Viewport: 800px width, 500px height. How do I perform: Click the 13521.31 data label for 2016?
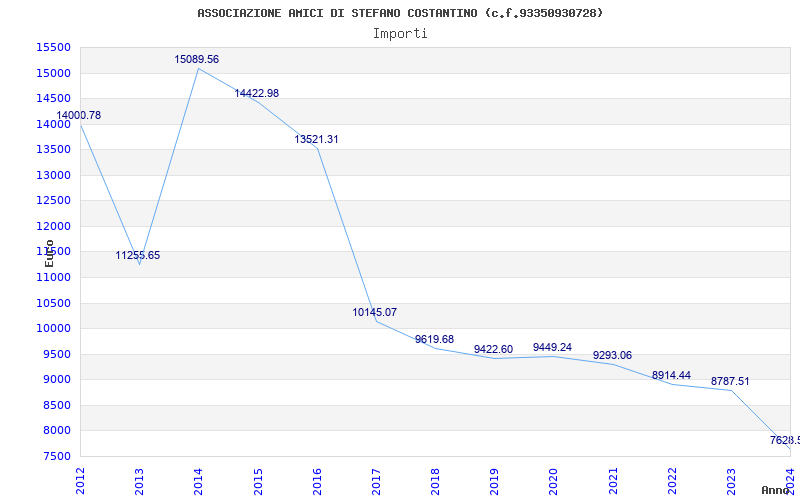pyautogui.click(x=316, y=139)
